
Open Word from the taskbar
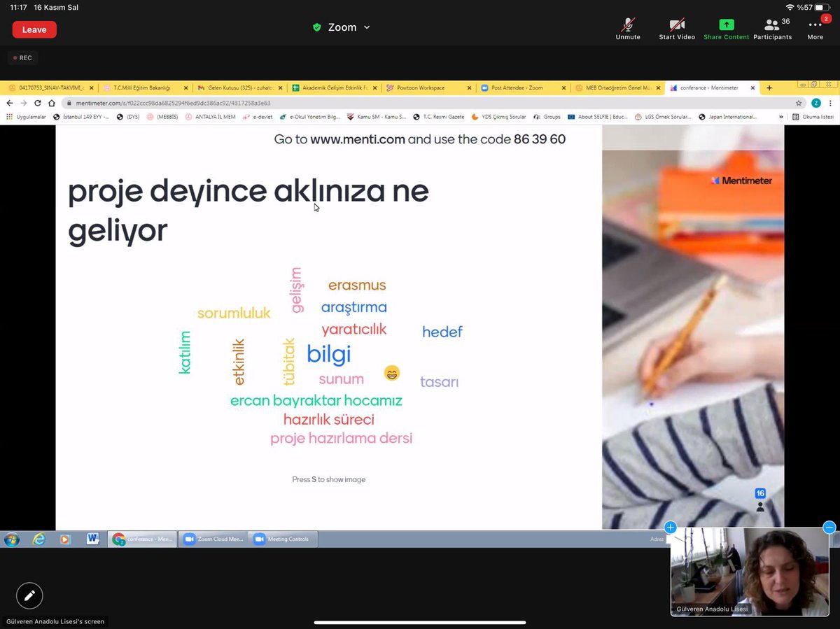click(92, 539)
